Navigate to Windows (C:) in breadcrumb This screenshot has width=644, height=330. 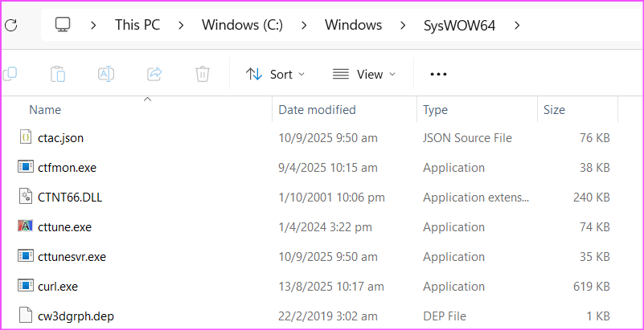coord(242,25)
